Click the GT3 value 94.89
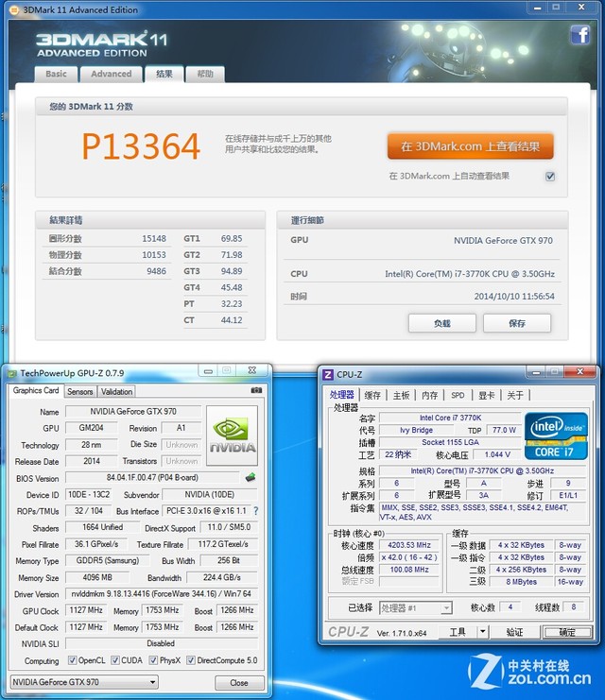Viewport: 605px width, 700px height. click(232, 271)
